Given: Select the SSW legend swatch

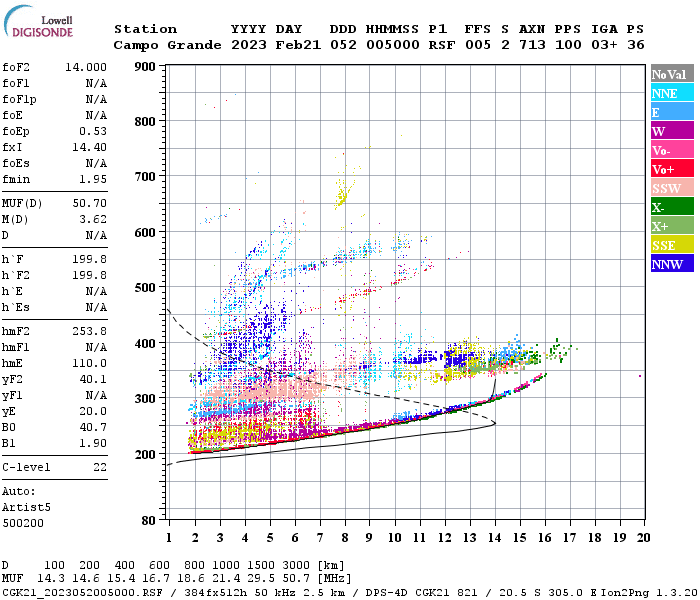Looking at the screenshot, I should [x=672, y=188].
